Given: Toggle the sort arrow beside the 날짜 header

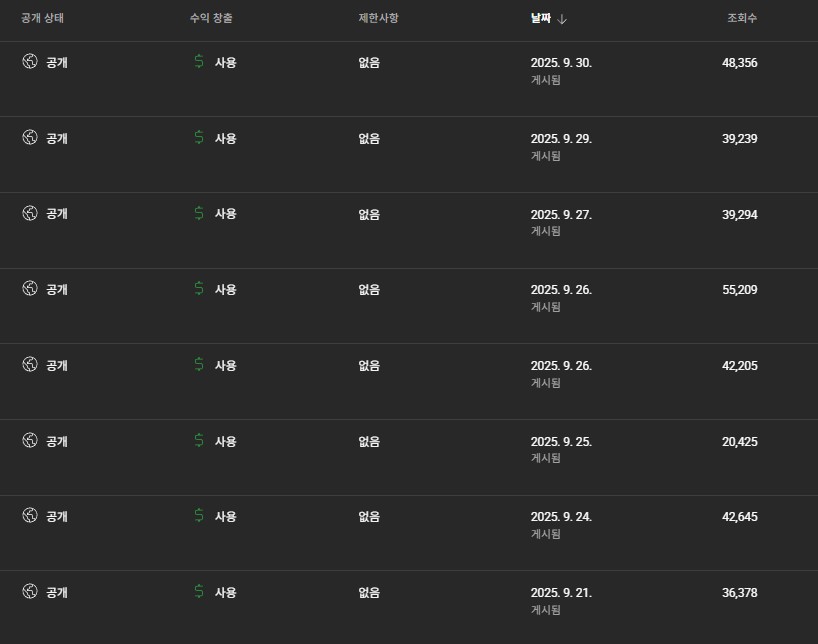Looking at the screenshot, I should pos(562,19).
